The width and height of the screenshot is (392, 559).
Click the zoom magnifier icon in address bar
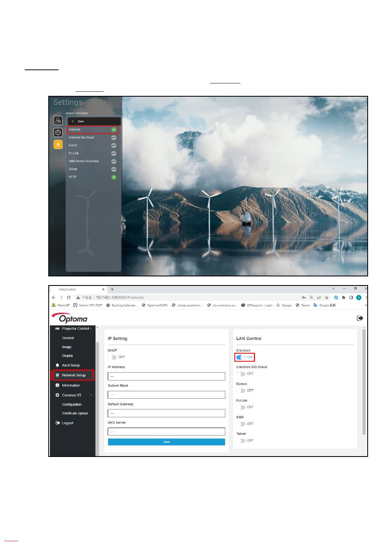coord(312,297)
